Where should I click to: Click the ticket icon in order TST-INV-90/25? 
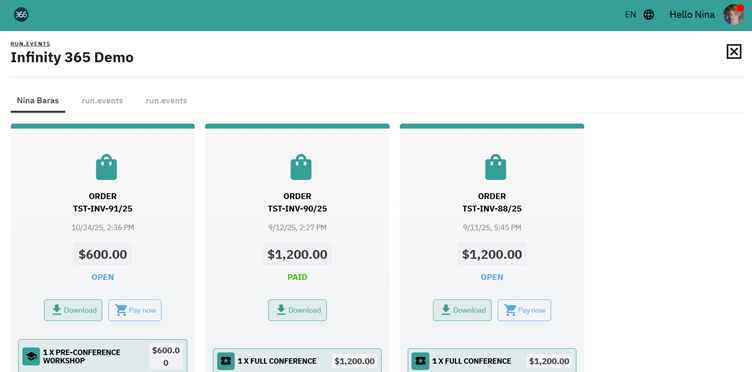(226, 361)
